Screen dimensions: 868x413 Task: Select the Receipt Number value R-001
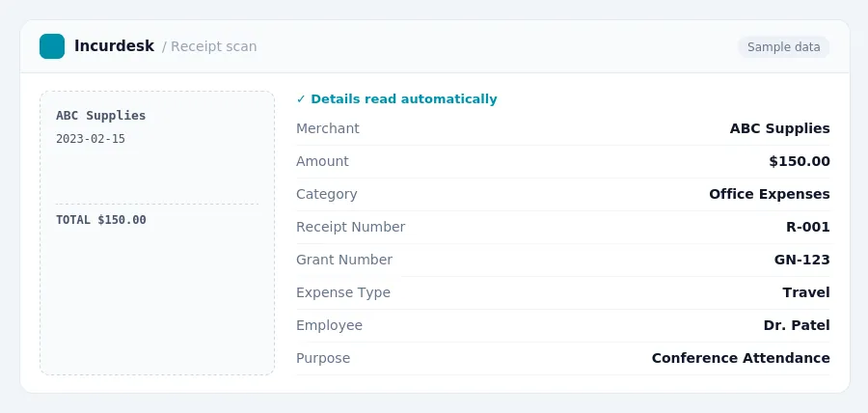(x=807, y=227)
